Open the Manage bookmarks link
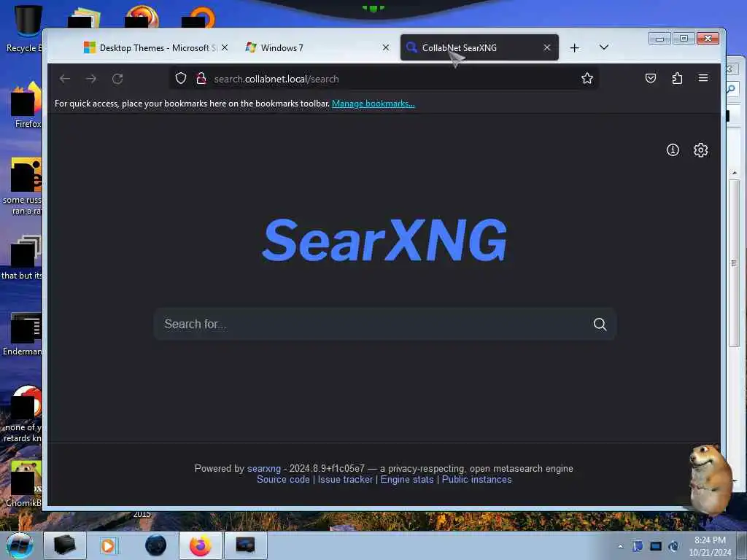747x560 pixels. point(373,104)
